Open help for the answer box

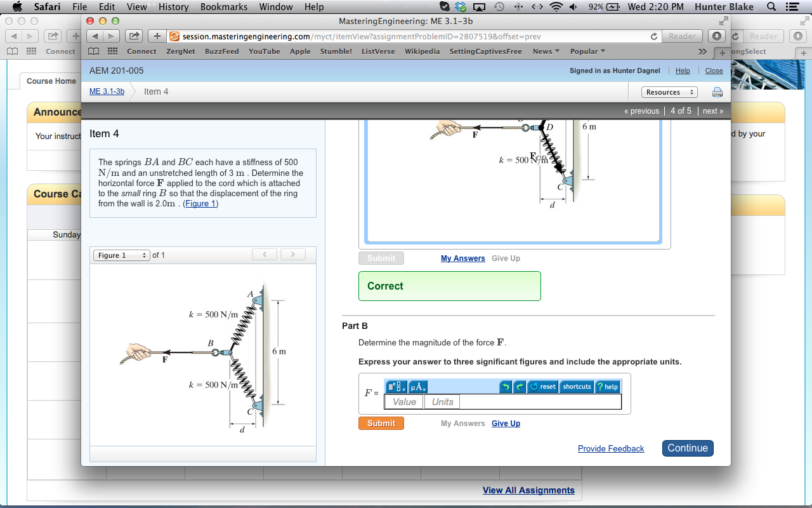(x=607, y=387)
